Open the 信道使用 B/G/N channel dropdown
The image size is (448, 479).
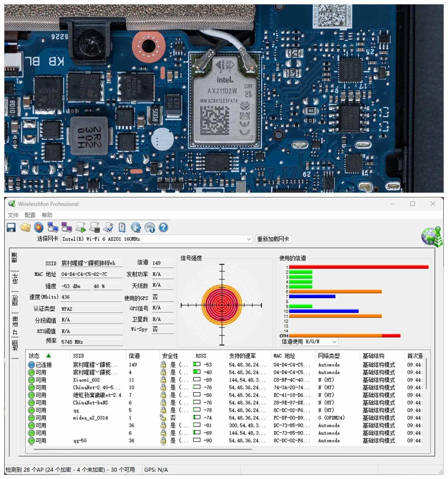point(334,342)
